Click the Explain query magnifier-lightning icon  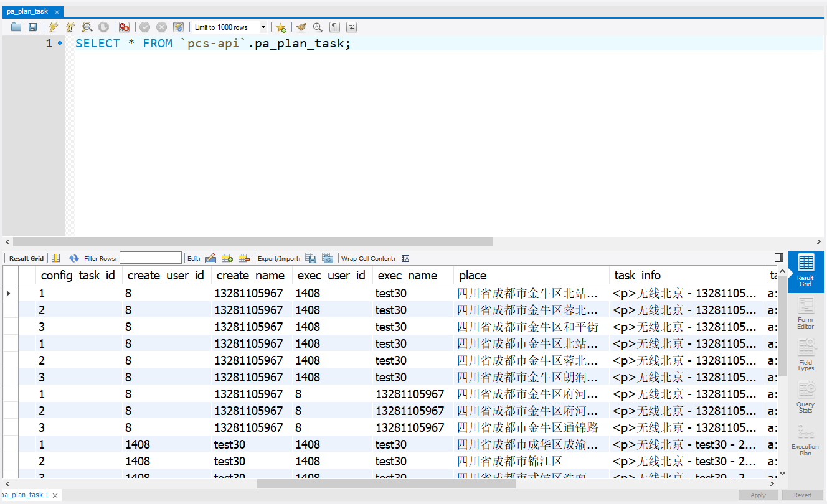(x=87, y=27)
